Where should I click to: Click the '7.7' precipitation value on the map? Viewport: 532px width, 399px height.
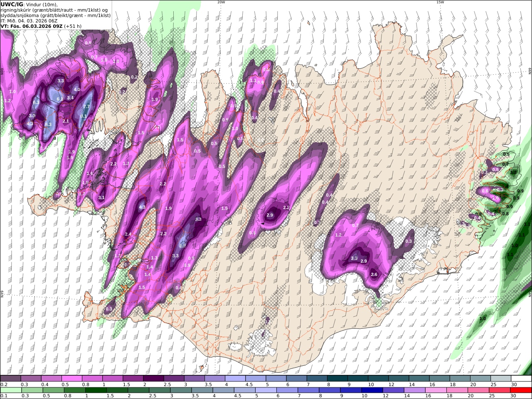point(86,107)
